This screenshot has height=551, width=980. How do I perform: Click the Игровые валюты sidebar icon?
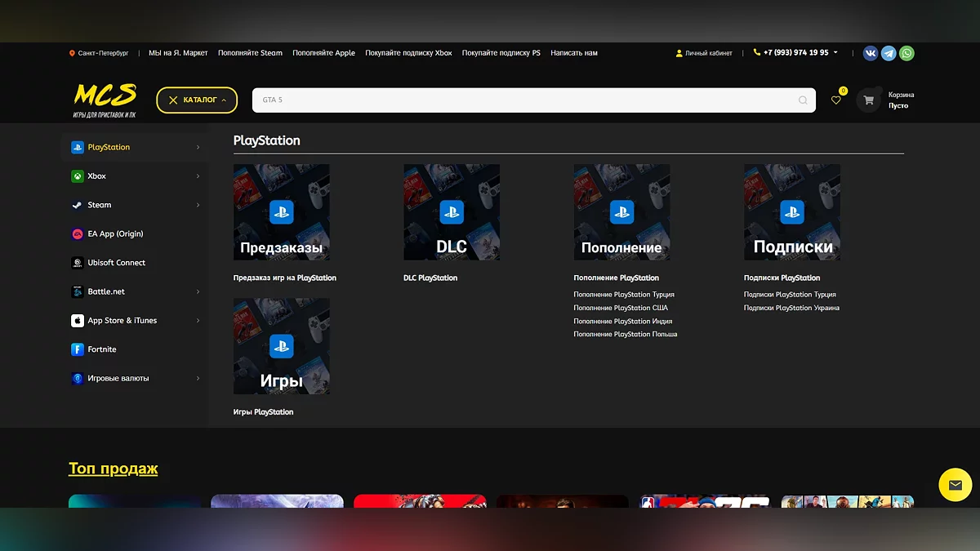tap(77, 379)
